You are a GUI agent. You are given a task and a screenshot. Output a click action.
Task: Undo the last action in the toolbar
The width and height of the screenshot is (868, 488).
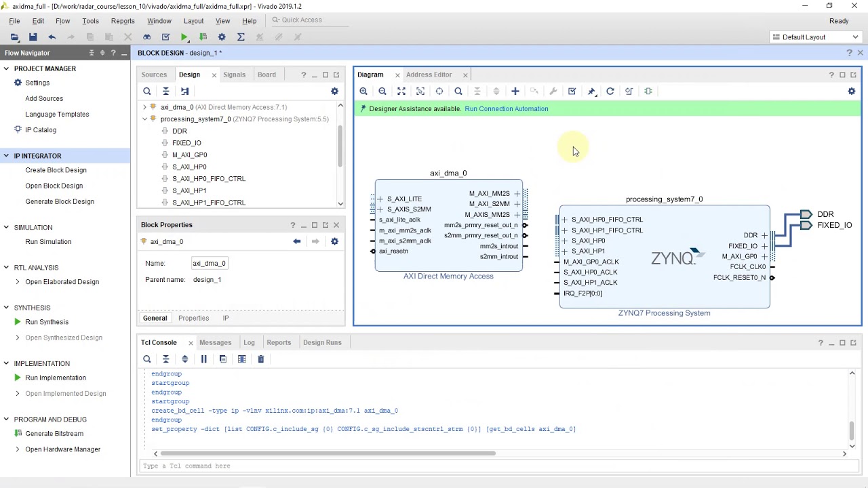52,37
